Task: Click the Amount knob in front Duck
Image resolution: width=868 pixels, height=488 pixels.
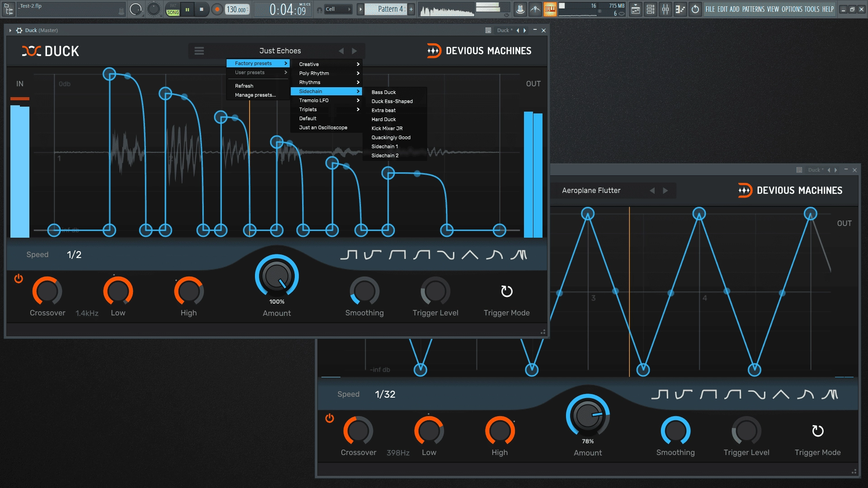Action: coord(277,277)
